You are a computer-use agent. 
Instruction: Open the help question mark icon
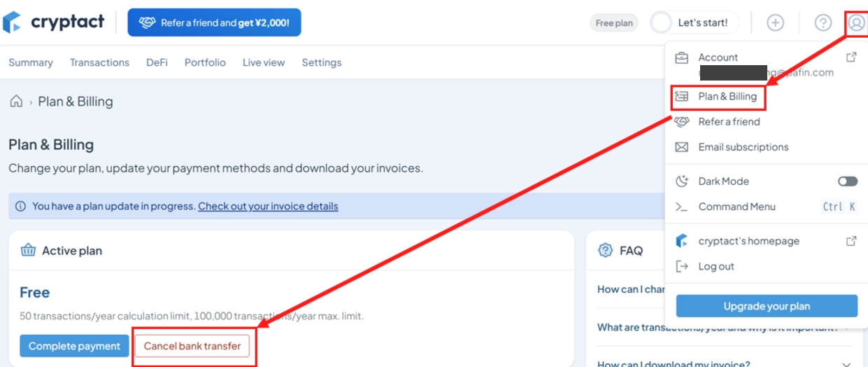(x=823, y=22)
